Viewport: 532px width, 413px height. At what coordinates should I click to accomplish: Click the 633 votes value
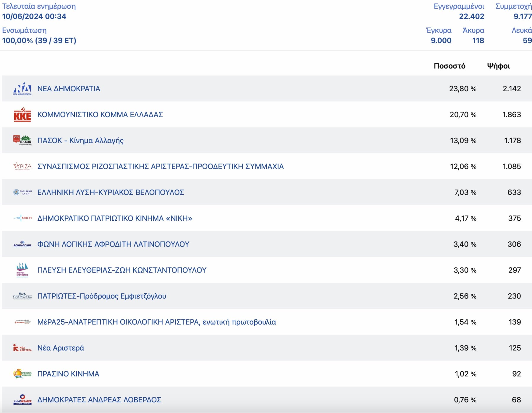(x=514, y=192)
